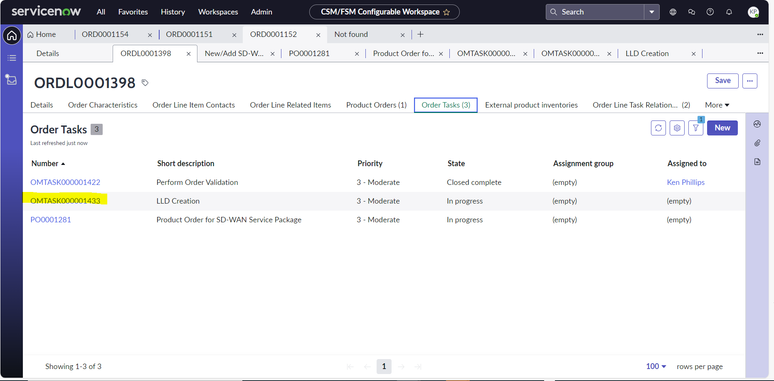Open the help question mark icon
Viewport: 774px width, 381px height.
point(710,12)
